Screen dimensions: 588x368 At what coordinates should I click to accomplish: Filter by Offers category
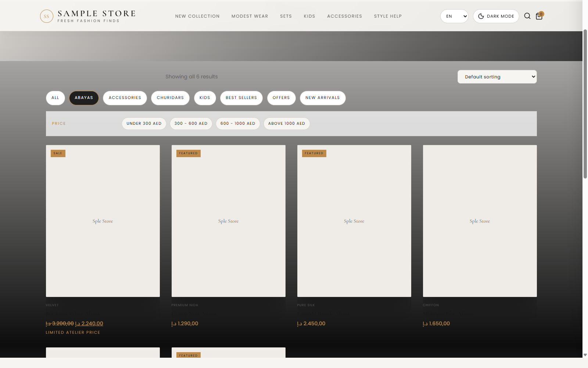281,98
